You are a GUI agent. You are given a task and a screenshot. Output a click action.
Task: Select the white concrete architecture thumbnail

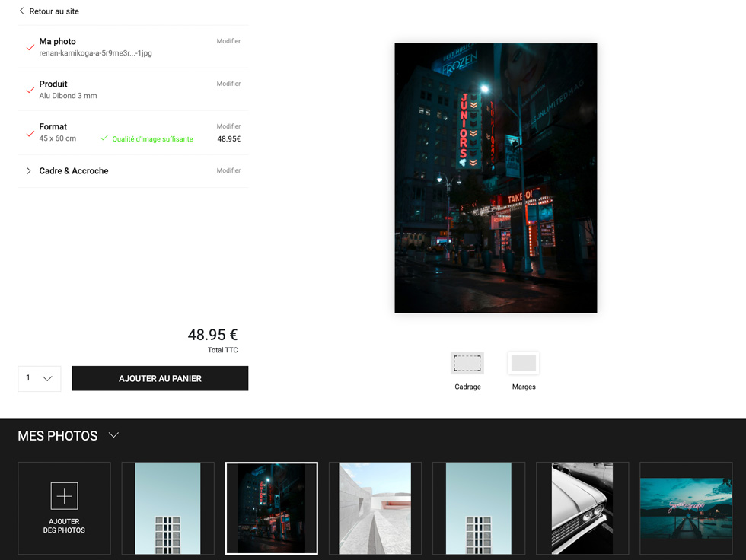pyautogui.click(x=375, y=508)
